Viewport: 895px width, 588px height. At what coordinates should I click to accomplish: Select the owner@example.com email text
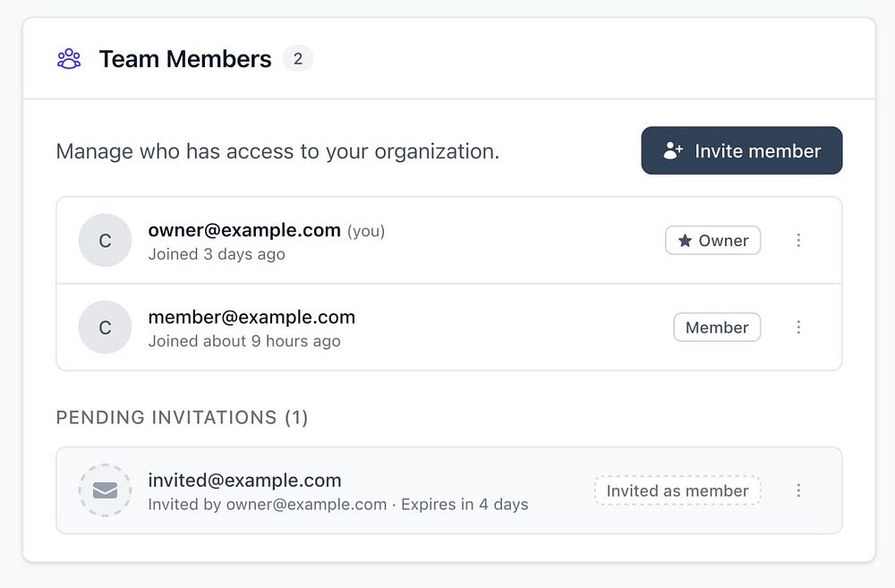click(x=244, y=230)
